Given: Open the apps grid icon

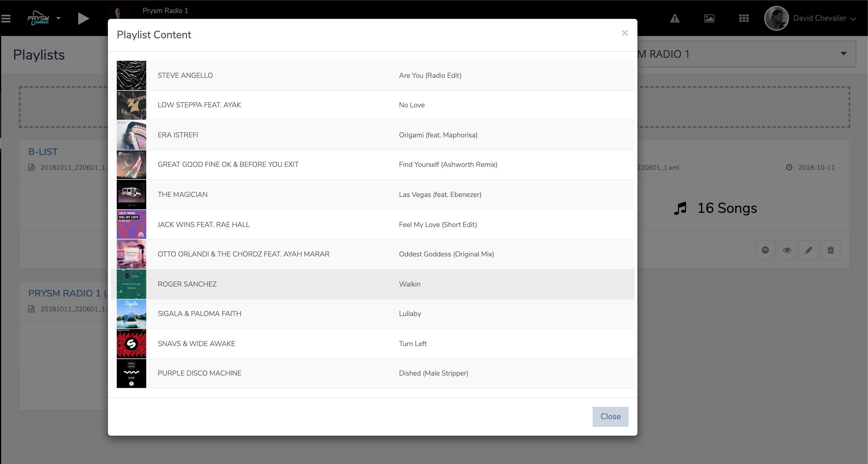Looking at the screenshot, I should (744, 18).
